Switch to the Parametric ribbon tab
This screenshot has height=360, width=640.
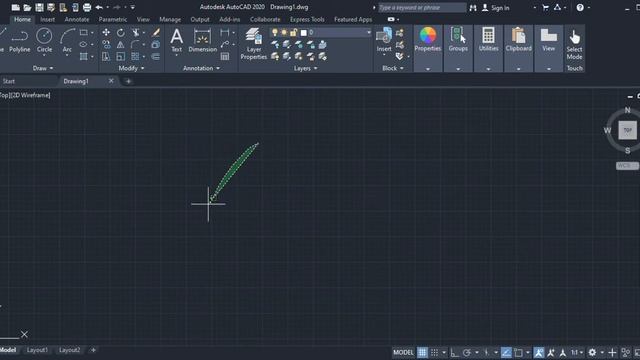coord(113,19)
